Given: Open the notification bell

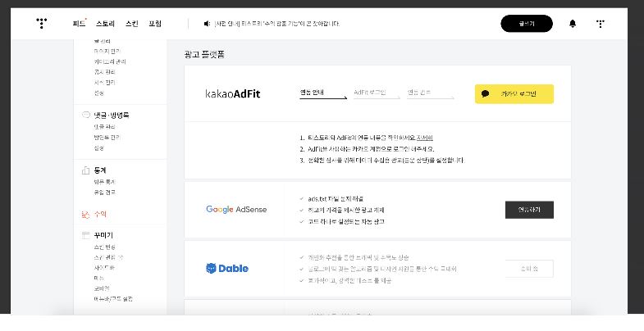Looking at the screenshot, I should (x=573, y=24).
